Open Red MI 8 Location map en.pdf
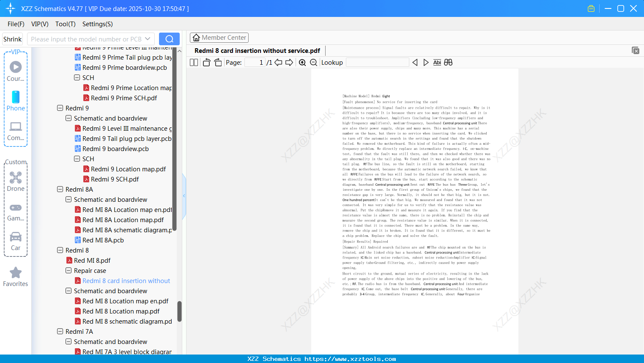The width and height of the screenshot is (644, 363). point(125,301)
